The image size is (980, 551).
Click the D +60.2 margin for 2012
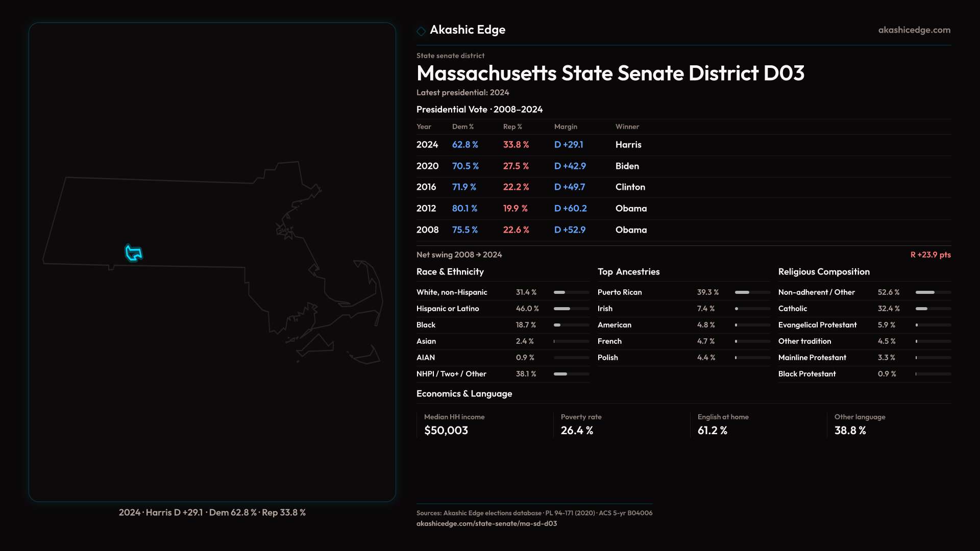[570, 209]
